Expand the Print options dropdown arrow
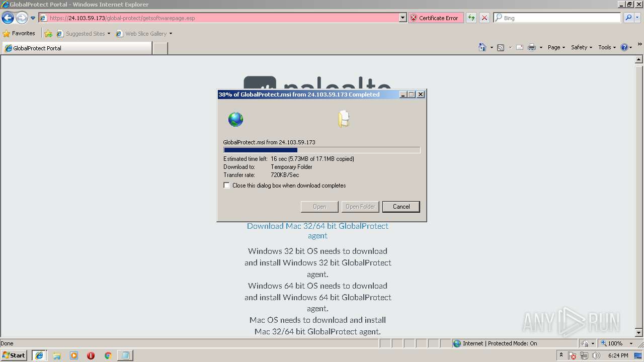 point(541,48)
